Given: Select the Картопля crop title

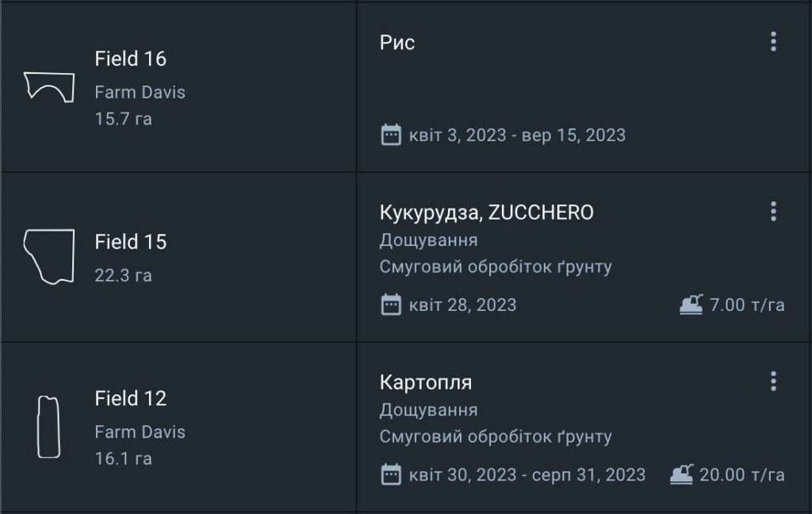Looking at the screenshot, I should point(426,382).
